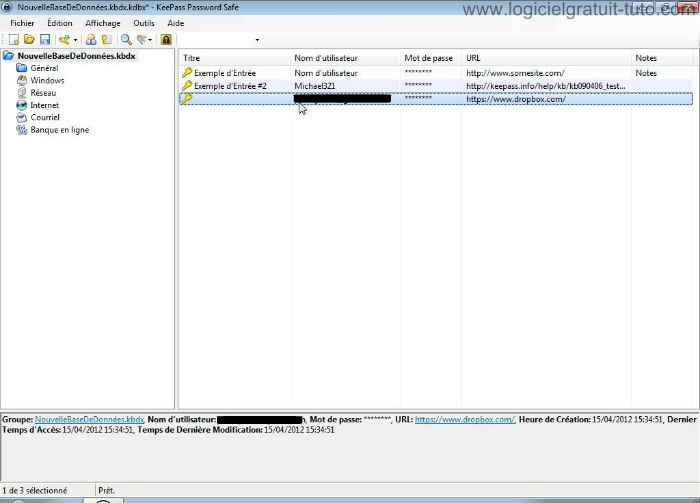Click the Courriel envelope icon
The image size is (700, 503).
[x=21, y=118]
